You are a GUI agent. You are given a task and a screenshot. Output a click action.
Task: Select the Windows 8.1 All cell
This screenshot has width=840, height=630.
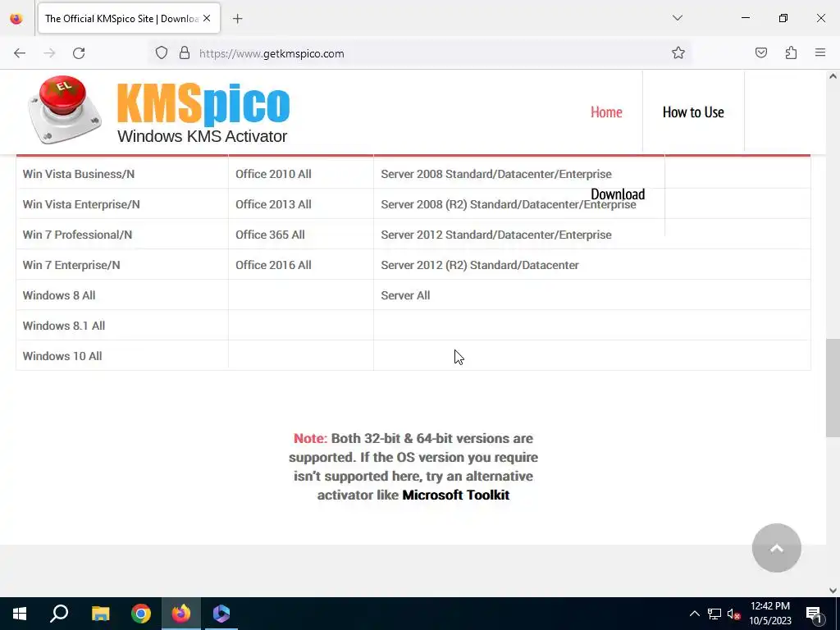(122, 326)
